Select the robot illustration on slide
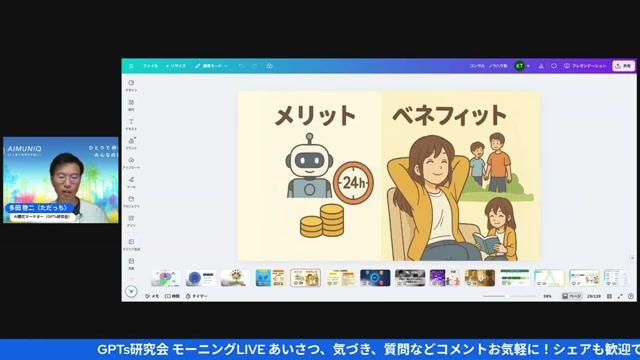 309,166
